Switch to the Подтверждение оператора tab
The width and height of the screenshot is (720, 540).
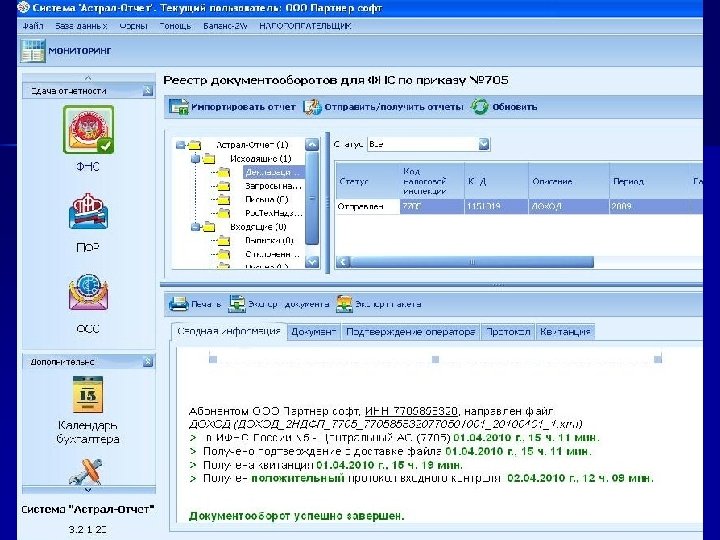pyautogui.click(x=411, y=332)
